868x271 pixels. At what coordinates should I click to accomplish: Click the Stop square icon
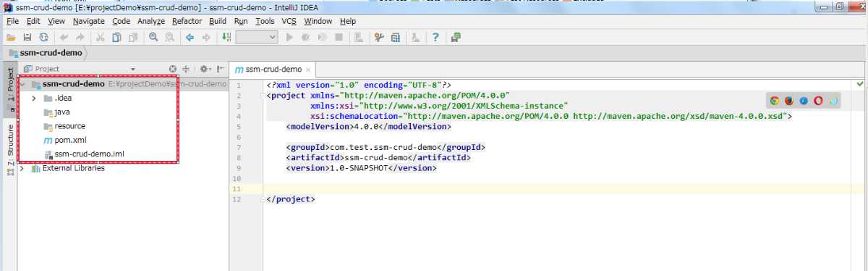click(339, 37)
